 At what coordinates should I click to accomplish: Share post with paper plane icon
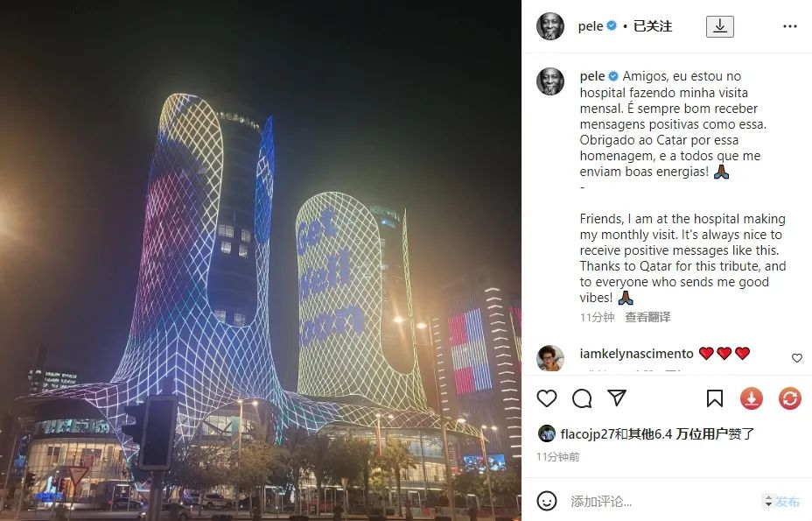point(617,398)
